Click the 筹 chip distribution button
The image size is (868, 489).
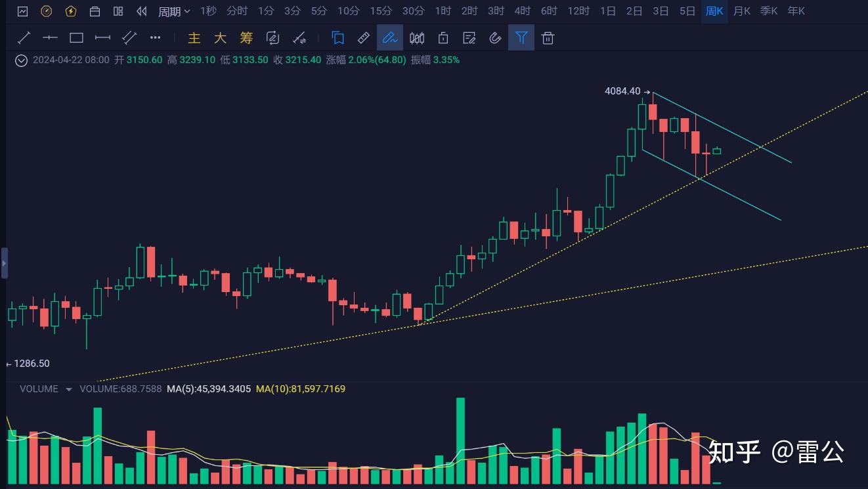tap(246, 38)
